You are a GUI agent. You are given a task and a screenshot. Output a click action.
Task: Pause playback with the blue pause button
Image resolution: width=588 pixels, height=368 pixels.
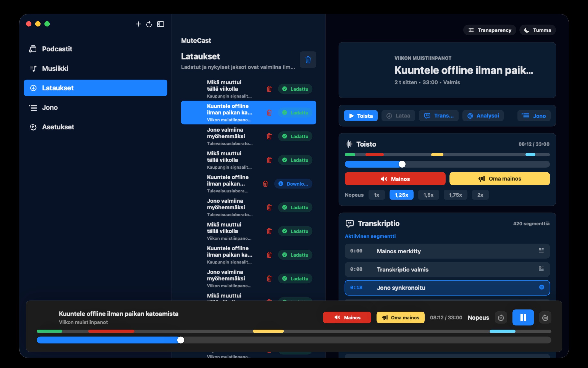[x=523, y=318]
